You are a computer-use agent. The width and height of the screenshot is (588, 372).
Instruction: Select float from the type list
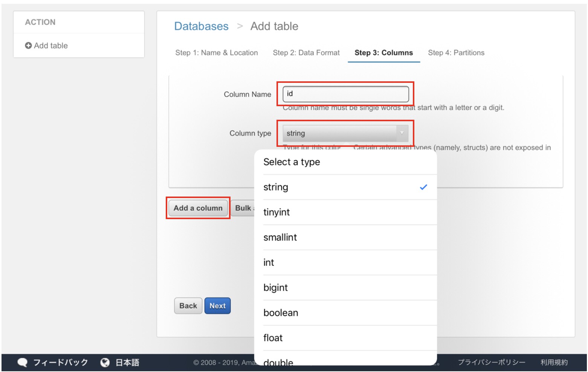[x=273, y=338]
